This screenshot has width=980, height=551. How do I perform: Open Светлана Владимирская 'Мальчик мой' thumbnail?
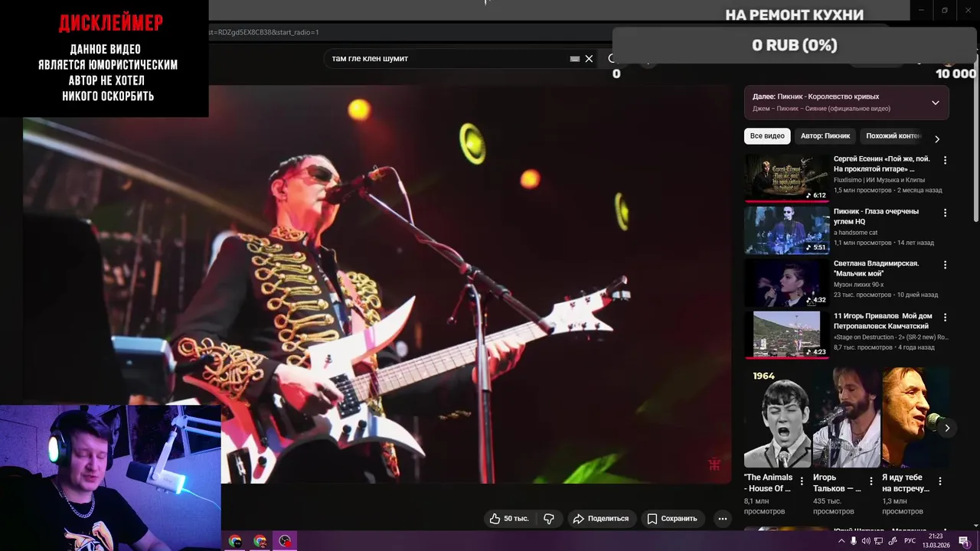click(786, 282)
